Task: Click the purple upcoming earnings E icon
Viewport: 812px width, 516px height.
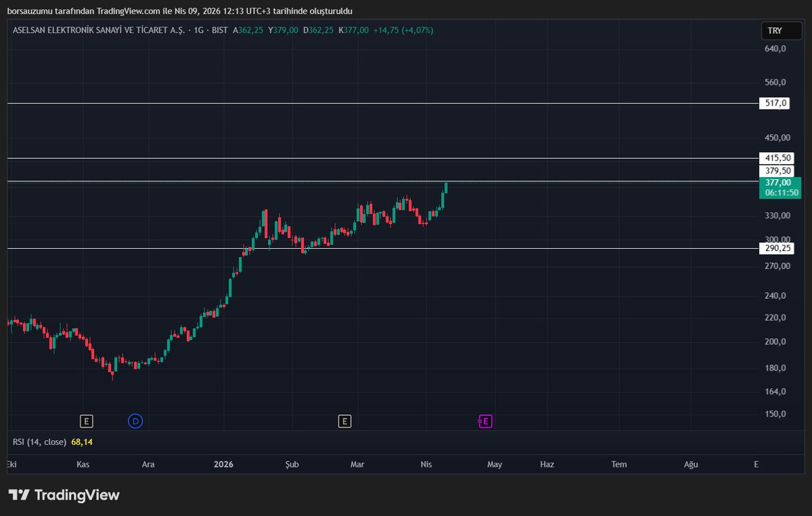Action: [x=484, y=421]
